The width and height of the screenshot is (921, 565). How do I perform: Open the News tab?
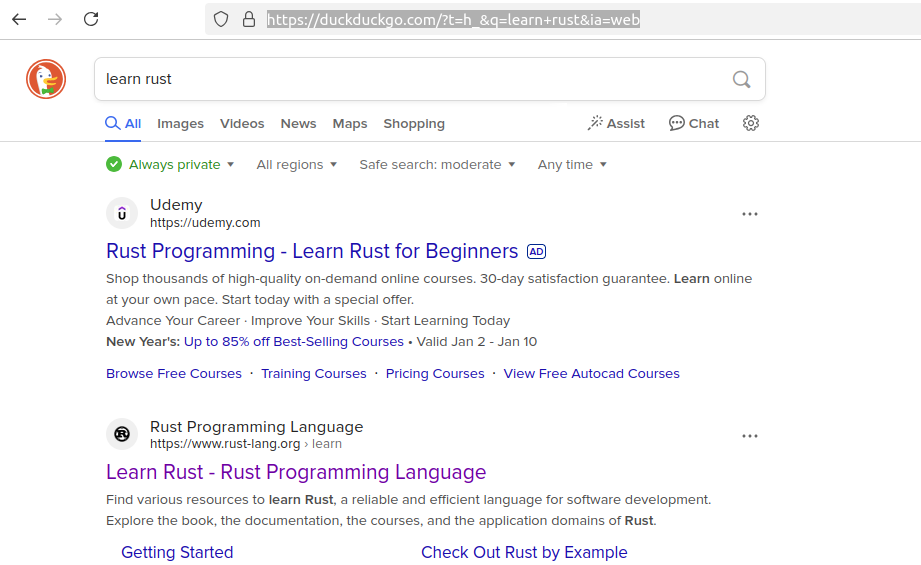298,123
